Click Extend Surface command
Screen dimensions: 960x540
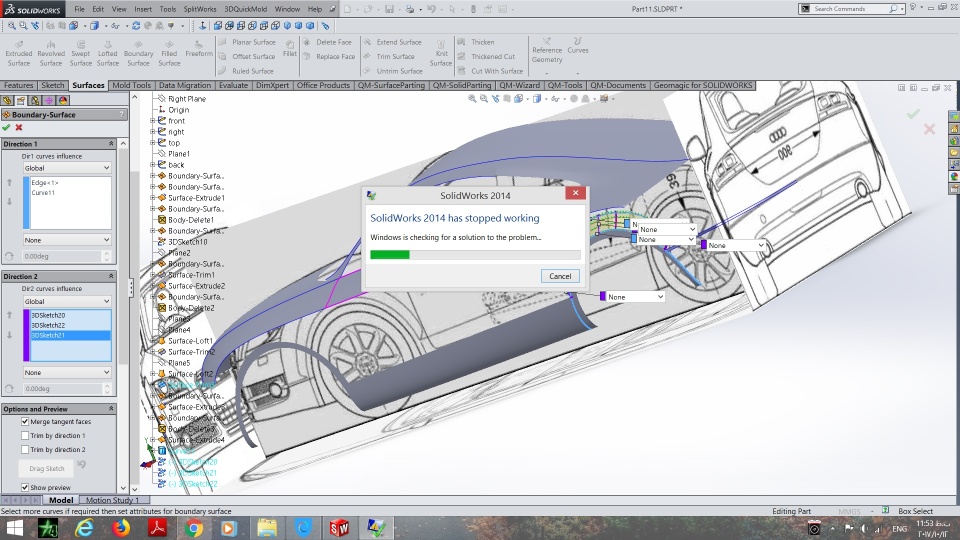(392, 42)
